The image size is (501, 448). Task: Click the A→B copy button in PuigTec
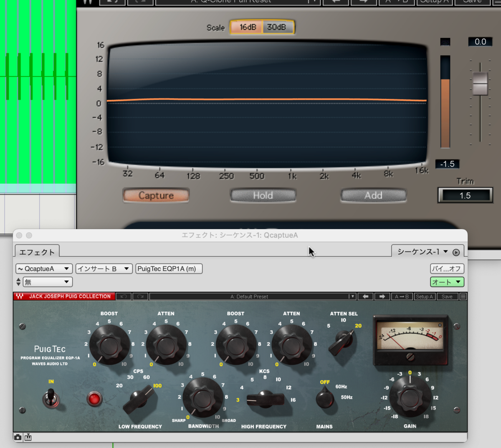[x=402, y=296]
